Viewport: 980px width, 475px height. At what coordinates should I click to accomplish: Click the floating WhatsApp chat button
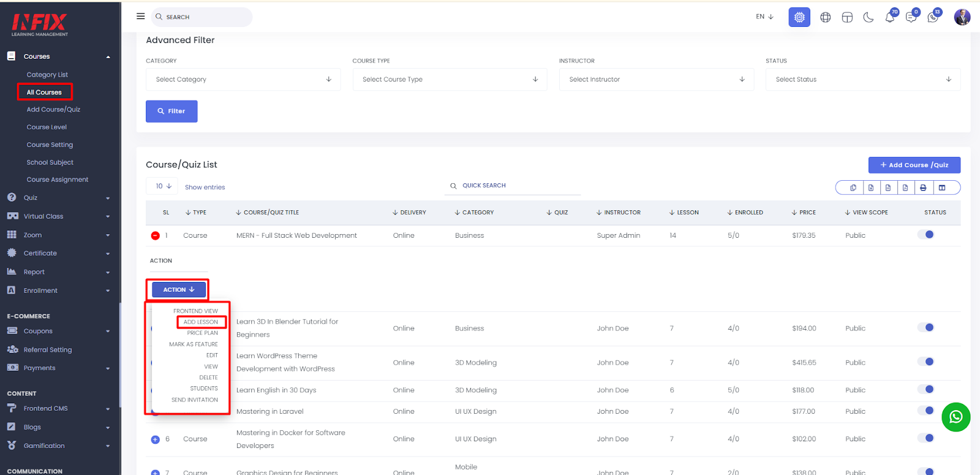(956, 417)
